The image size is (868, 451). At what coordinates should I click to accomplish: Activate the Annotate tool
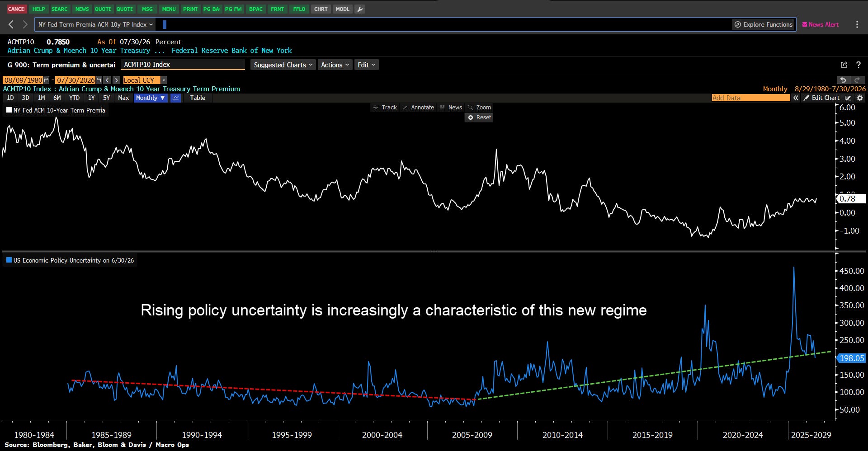(418, 107)
